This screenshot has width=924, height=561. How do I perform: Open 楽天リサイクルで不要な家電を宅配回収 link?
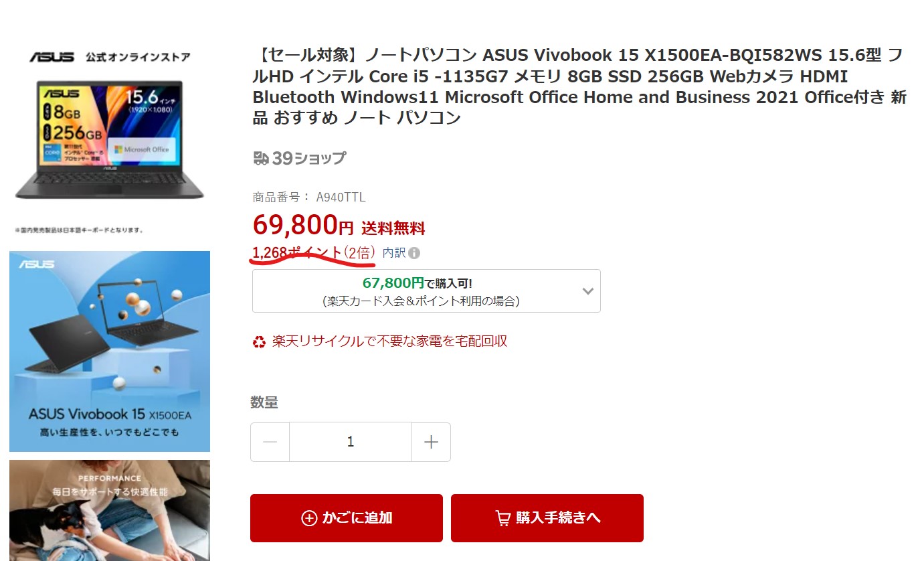(x=389, y=341)
